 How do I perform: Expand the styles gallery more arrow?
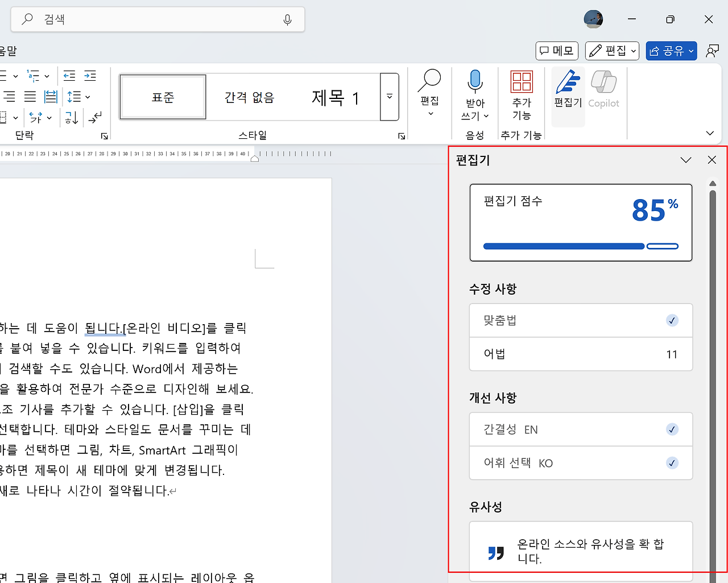click(389, 97)
